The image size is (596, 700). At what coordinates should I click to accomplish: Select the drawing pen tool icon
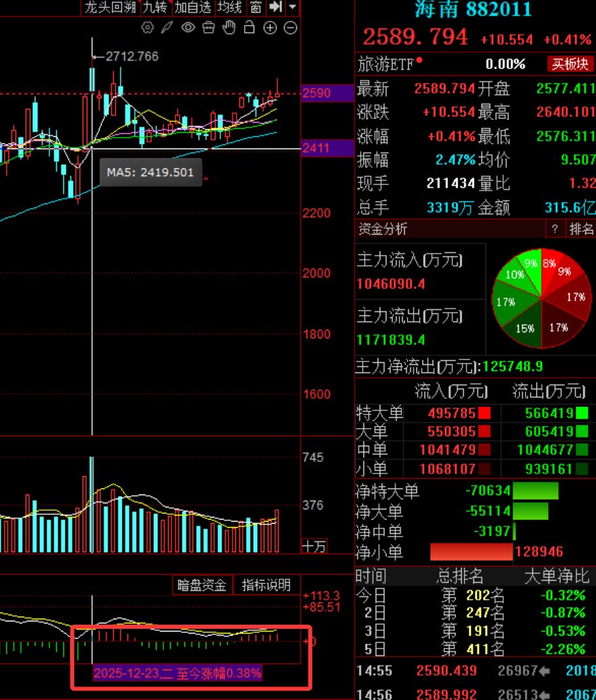[x=167, y=28]
